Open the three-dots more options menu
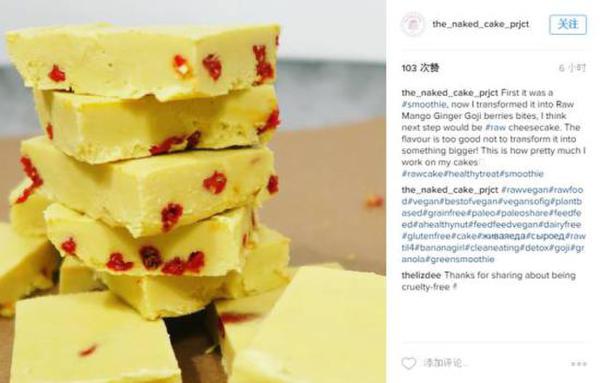The image size is (600, 383). tap(579, 363)
